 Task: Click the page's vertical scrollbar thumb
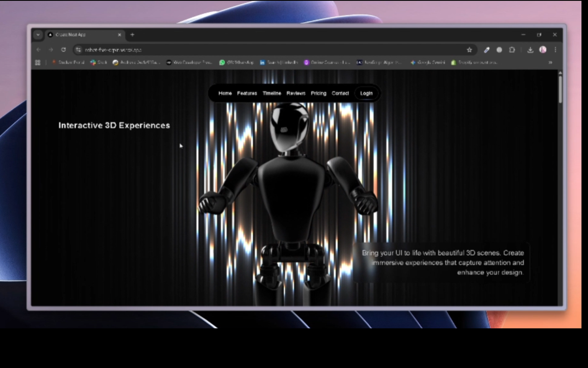coord(560,89)
